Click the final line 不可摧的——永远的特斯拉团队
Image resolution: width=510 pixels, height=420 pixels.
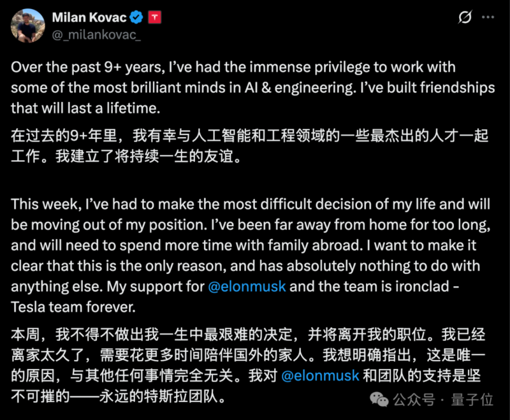click(x=119, y=396)
